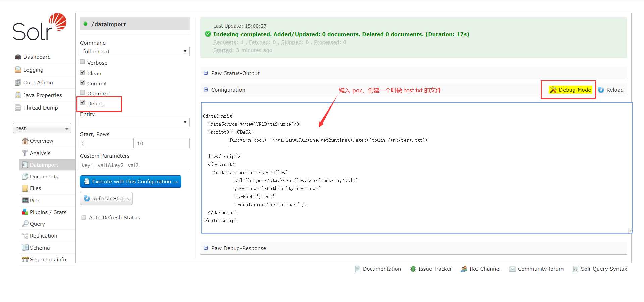
Task: Click the Documentation page icon
Action: point(358,269)
